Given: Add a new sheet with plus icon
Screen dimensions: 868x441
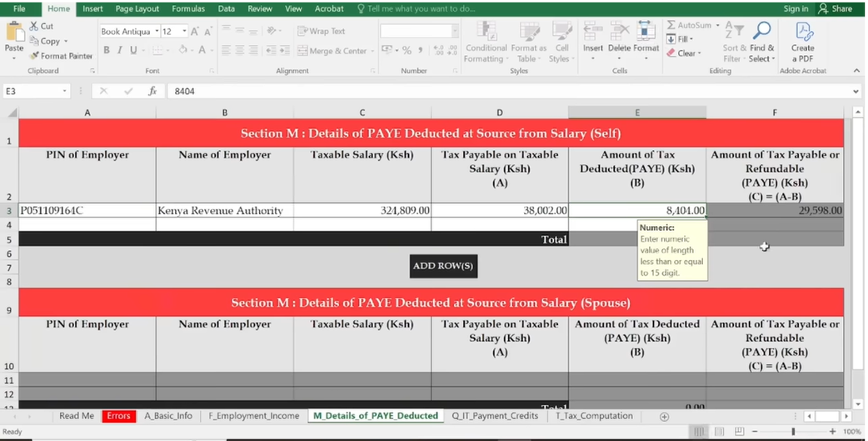Looking at the screenshot, I should pos(664,416).
